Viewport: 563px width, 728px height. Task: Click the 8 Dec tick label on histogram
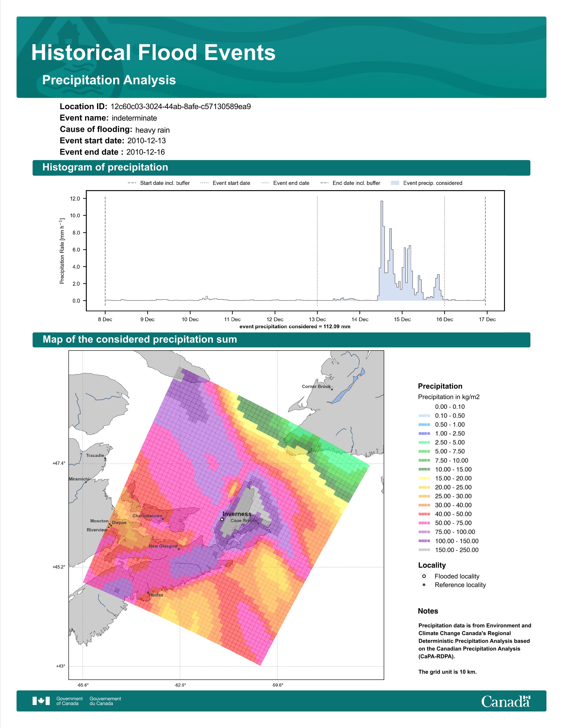105,319
